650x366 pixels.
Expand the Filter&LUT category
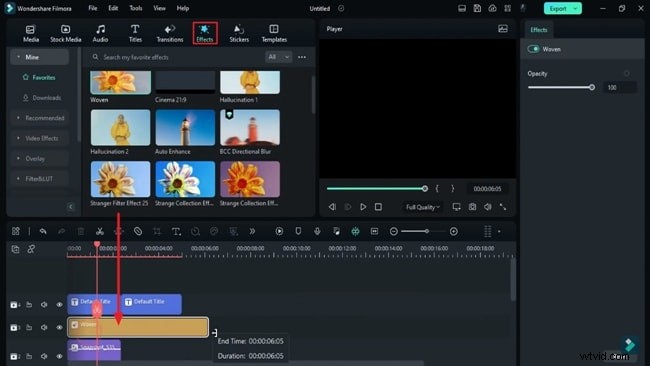[39, 179]
